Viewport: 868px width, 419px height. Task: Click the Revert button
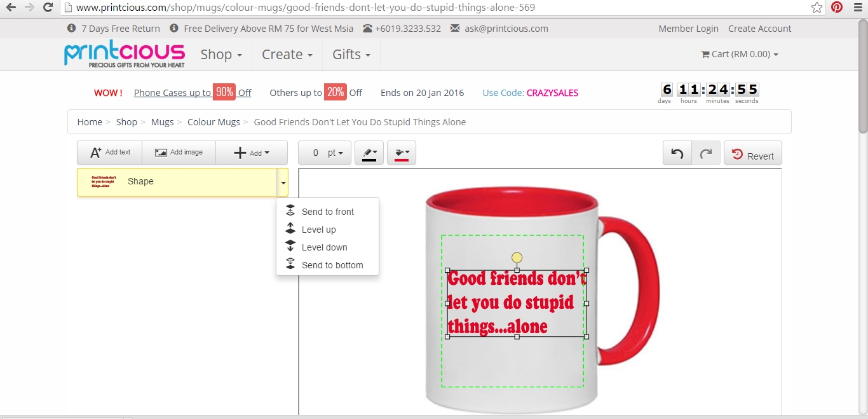click(x=753, y=153)
